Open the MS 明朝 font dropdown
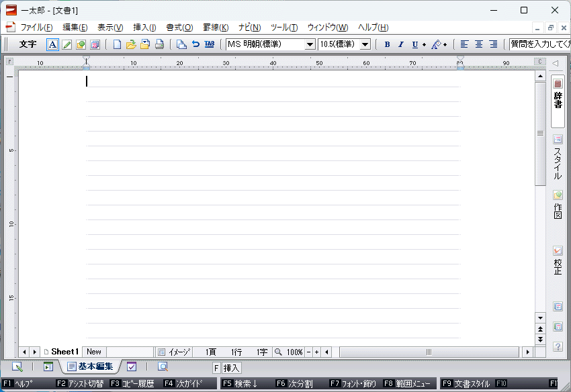Screen dimensions: 571x392 tap(310, 44)
